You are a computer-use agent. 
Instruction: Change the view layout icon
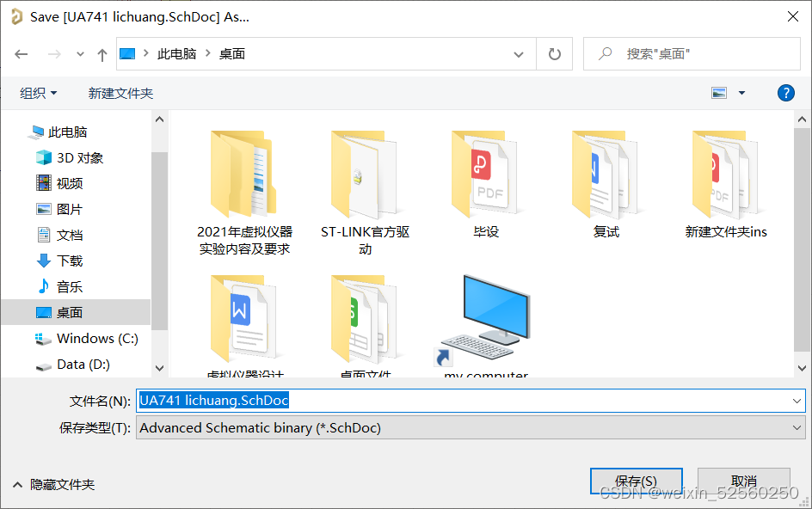pyautogui.click(x=719, y=93)
